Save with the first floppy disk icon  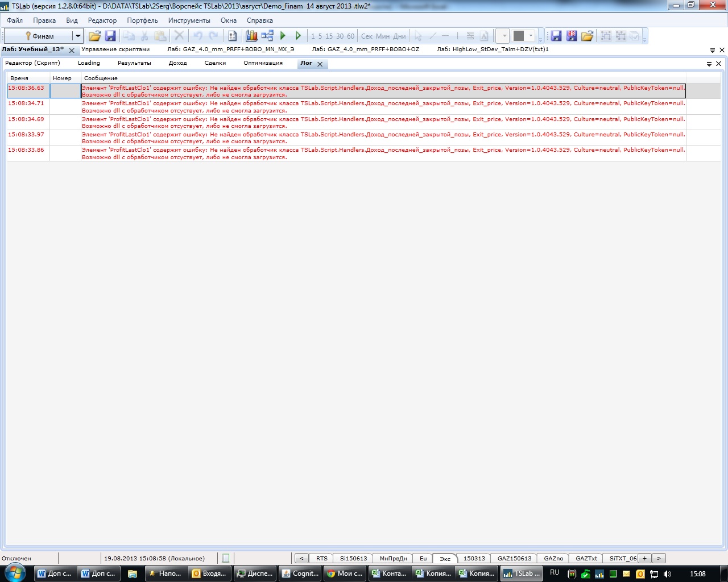pyautogui.click(x=110, y=36)
